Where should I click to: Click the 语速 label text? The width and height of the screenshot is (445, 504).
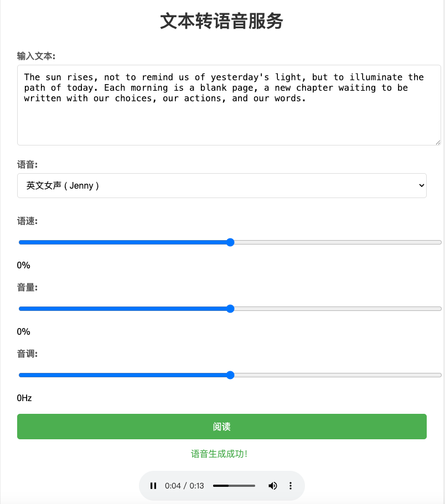pyautogui.click(x=27, y=221)
